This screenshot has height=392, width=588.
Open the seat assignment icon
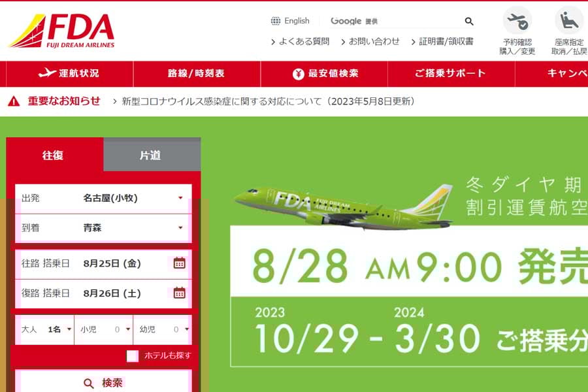[569, 21]
